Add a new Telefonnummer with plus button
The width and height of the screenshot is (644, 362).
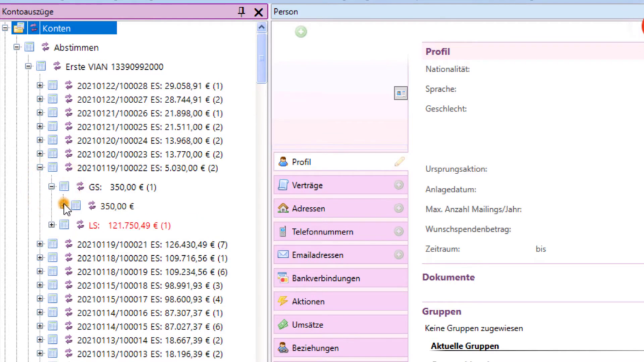pyautogui.click(x=398, y=231)
